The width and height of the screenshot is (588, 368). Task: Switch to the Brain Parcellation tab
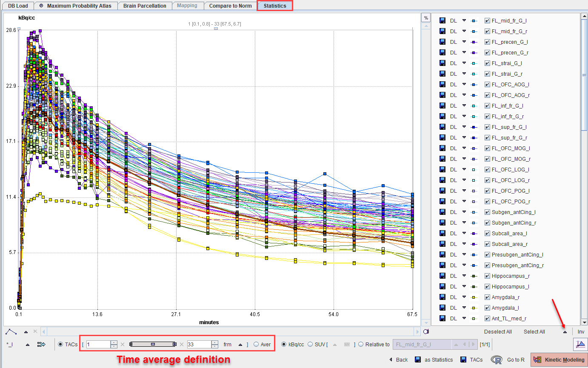click(x=145, y=6)
